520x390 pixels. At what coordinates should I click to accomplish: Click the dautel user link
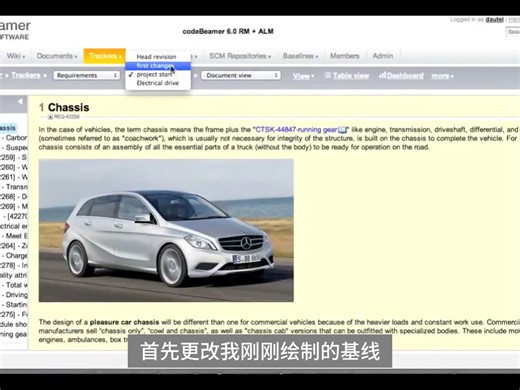click(x=494, y=20)
